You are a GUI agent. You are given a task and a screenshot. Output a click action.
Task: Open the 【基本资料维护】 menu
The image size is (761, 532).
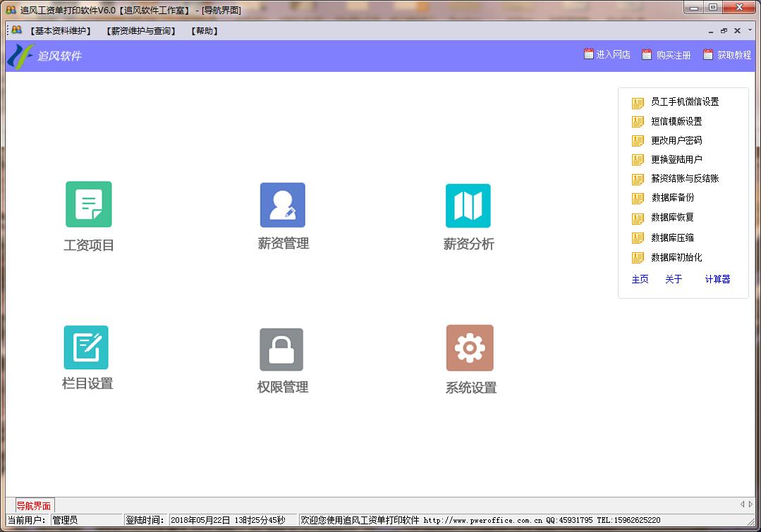point(61,31)
